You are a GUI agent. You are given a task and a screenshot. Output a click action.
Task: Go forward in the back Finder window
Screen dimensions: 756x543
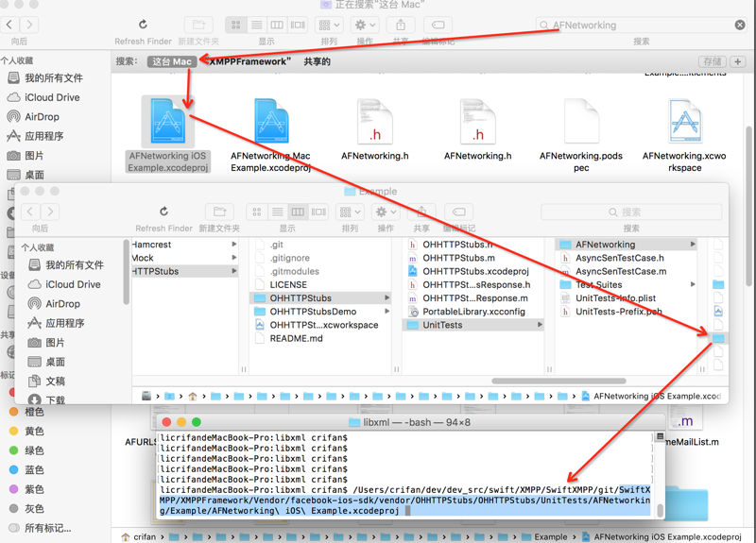click(29, 25)
